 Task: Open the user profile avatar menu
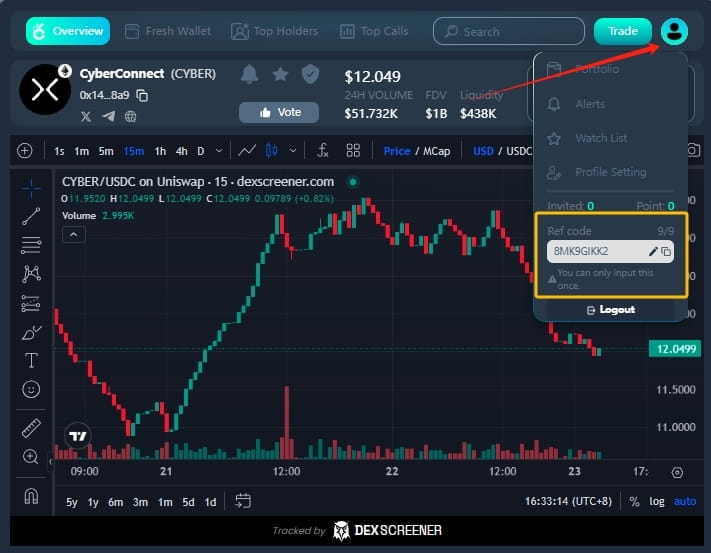coord(674,31)
